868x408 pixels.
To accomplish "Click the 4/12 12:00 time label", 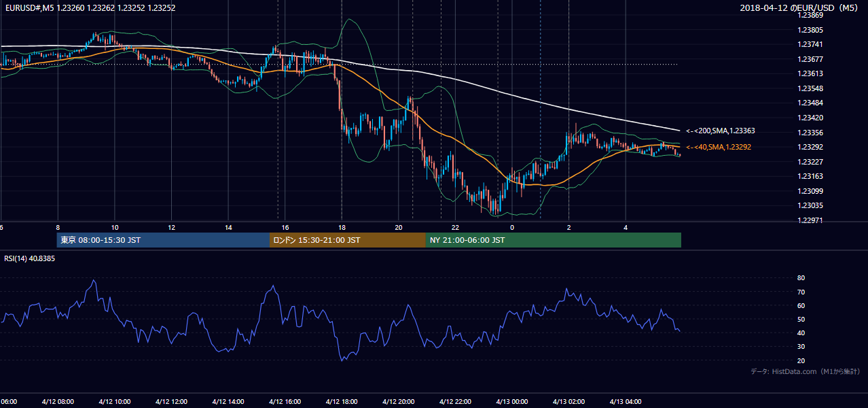I will [x=172, y=401].
